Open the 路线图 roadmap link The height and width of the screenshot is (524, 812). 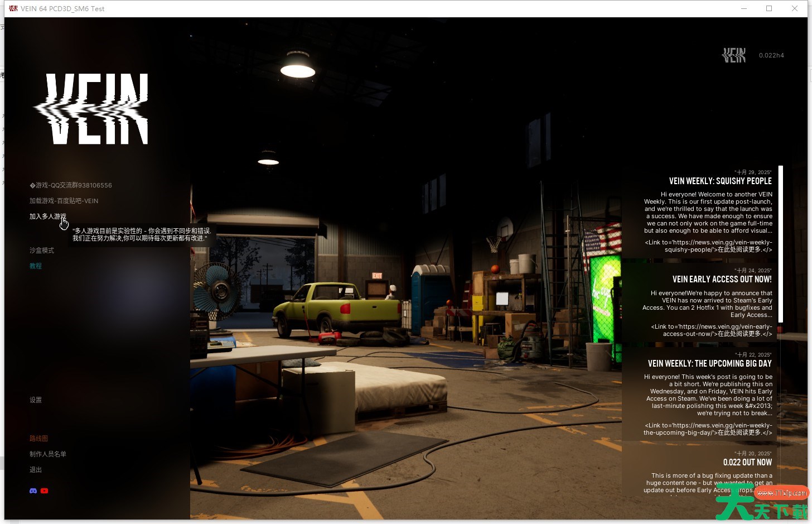click(38, 439)
